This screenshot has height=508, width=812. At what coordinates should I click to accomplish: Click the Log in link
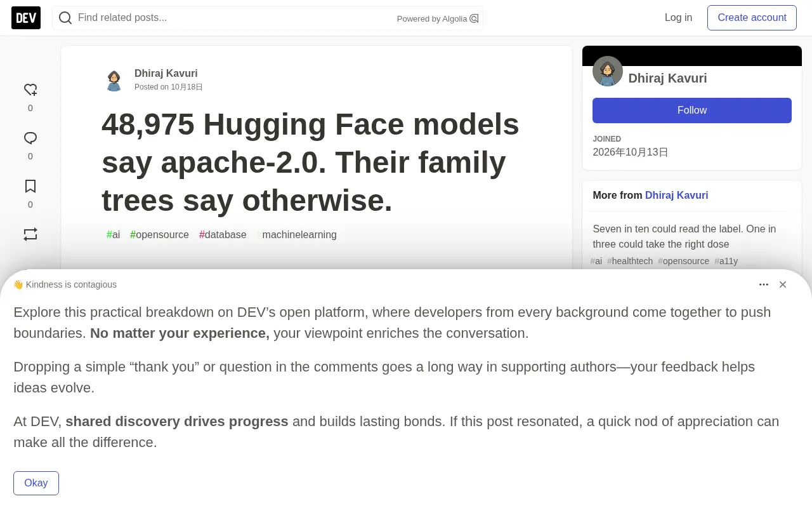(x=678, y=18)
